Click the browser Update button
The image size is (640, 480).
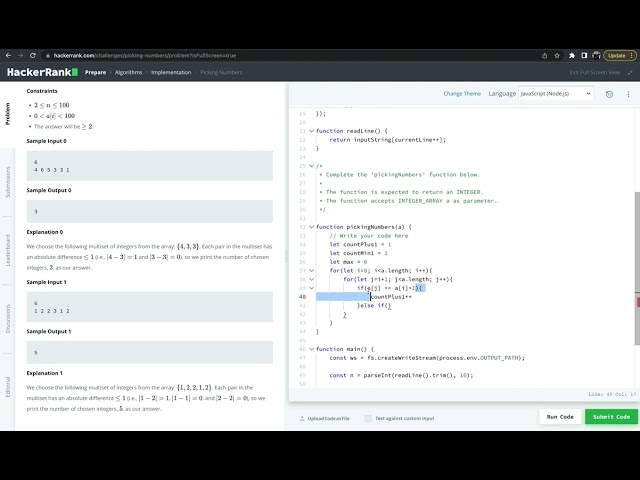[x=619, y=56]
